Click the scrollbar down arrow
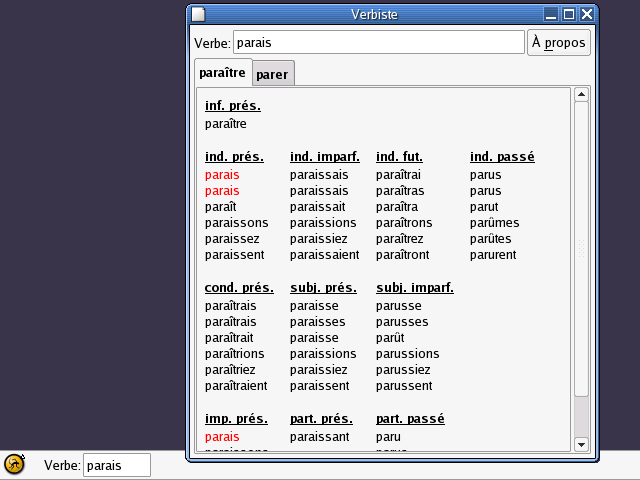This screenshot has width=640, height=480. coord(581,444)
